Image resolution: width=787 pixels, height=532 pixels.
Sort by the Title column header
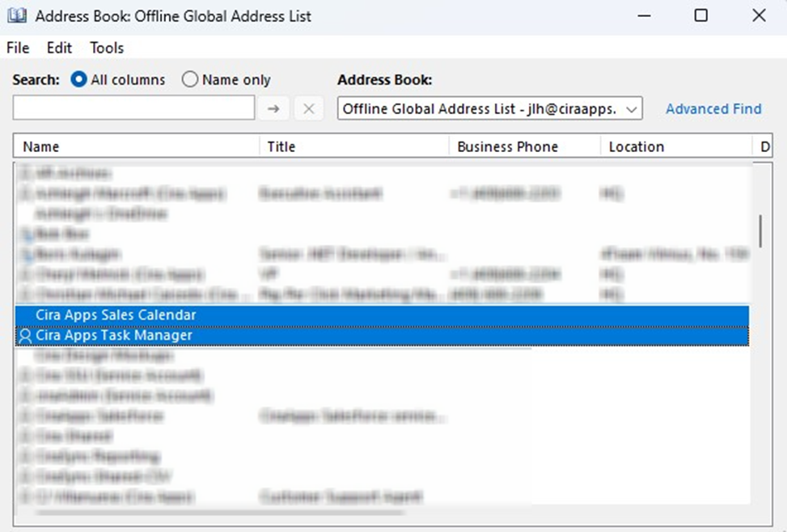[354, 146]
